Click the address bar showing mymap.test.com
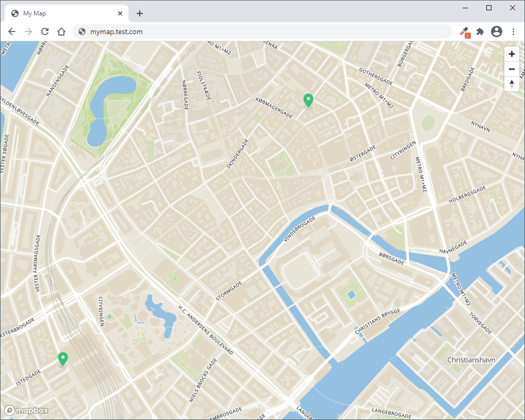The width and height of the screenshot is (525, 420). 206,31
